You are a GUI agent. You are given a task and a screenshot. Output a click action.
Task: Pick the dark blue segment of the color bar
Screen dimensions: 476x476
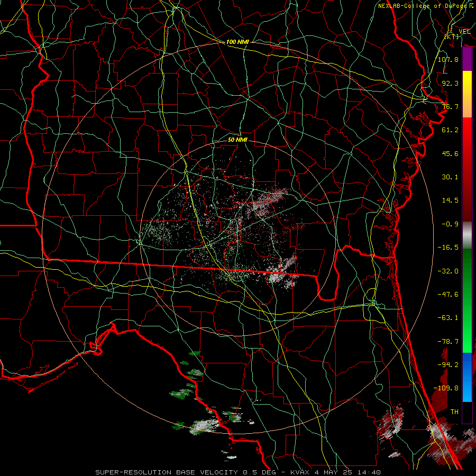tap(467, 363)
